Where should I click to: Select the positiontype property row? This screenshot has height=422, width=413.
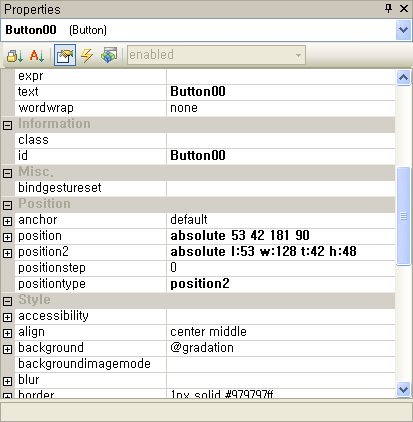(x=198, y=284)
